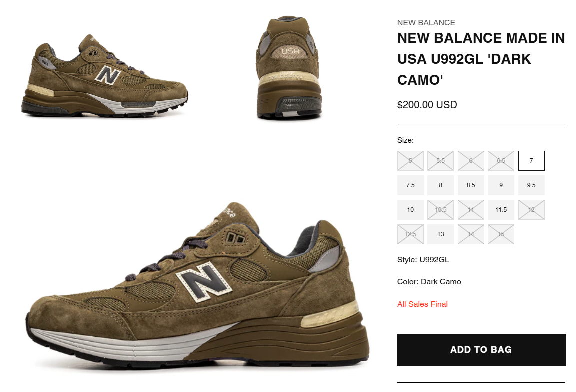Click the unavailable size 12 box
Image resolution: width=576 pixels, height=392 pixels.
point(531,210)
